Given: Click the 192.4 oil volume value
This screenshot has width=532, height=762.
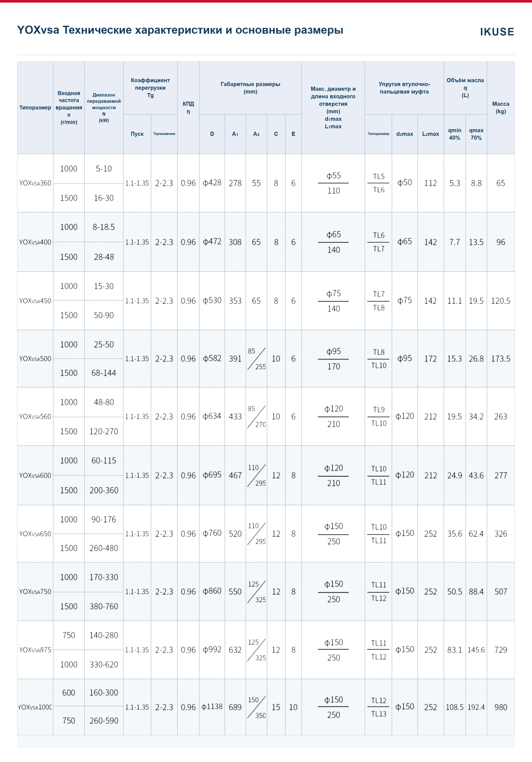Looking at the screenshot, I should 476,707.
